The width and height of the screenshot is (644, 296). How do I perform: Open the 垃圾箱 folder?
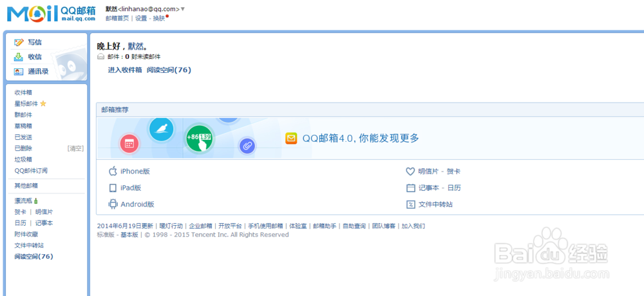click(x=23, y=159)
